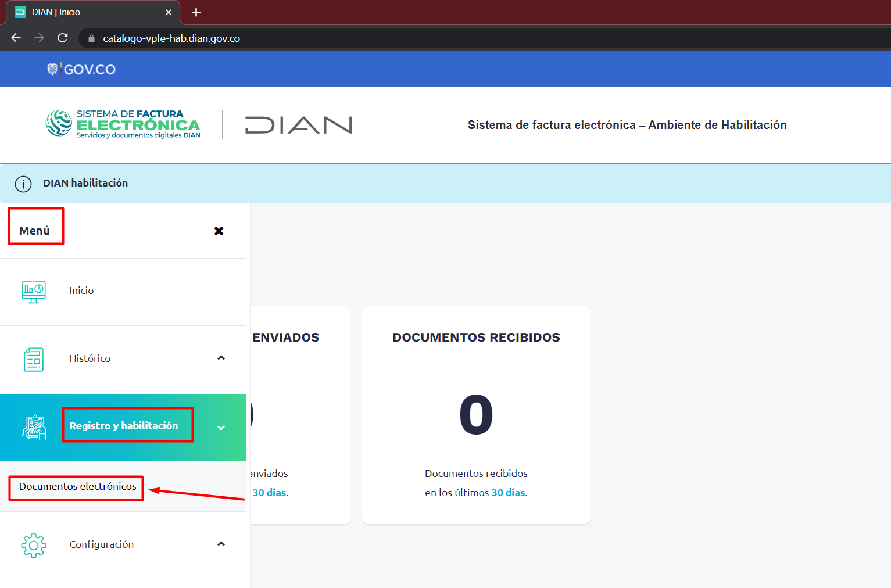Open Registro y habilitación menu item
Screen dimensions: 891x588
[x=124, y=426]
